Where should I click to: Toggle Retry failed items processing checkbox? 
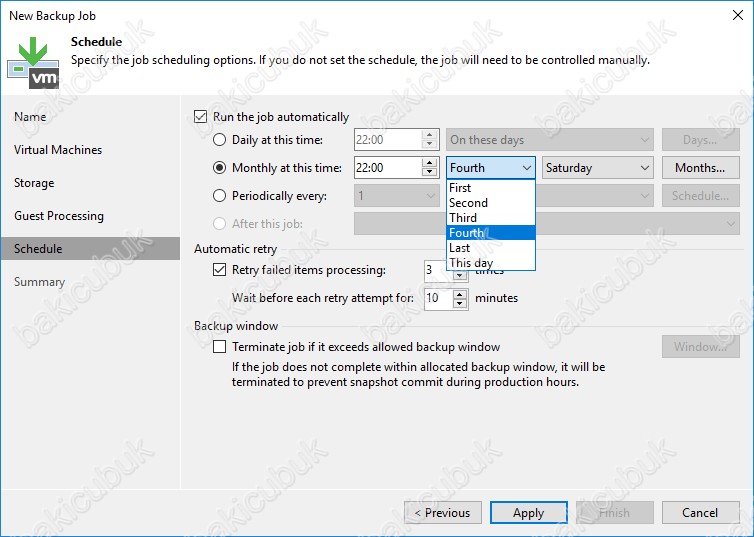coord(219,270)
